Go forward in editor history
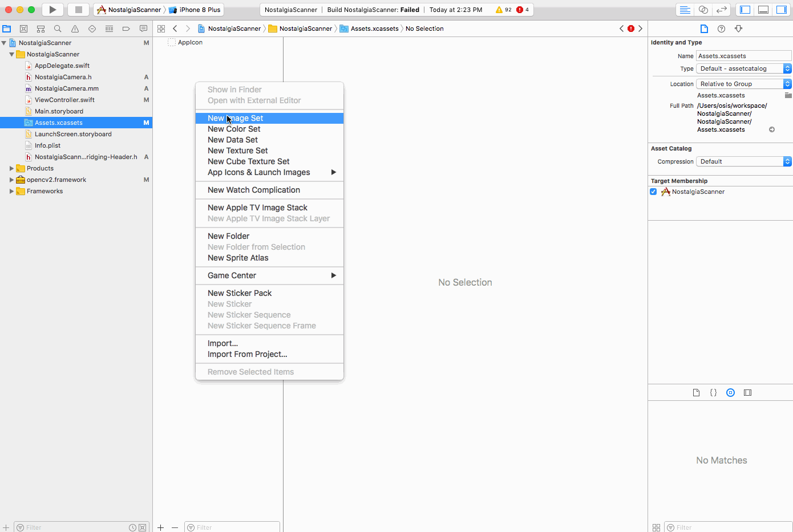 point(188,29)
